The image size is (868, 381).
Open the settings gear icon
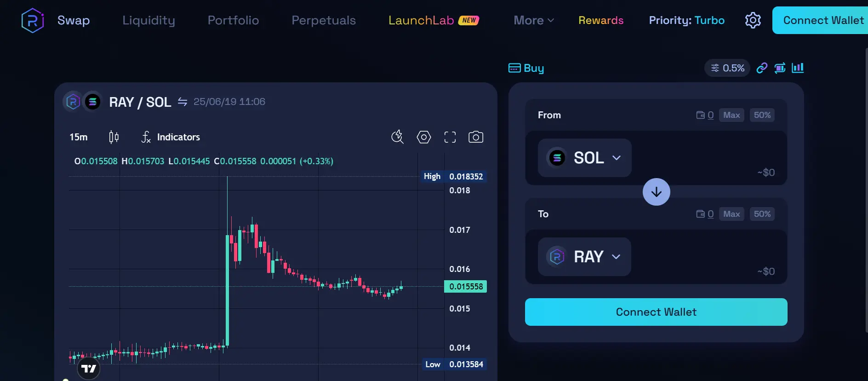coord(753,20)
